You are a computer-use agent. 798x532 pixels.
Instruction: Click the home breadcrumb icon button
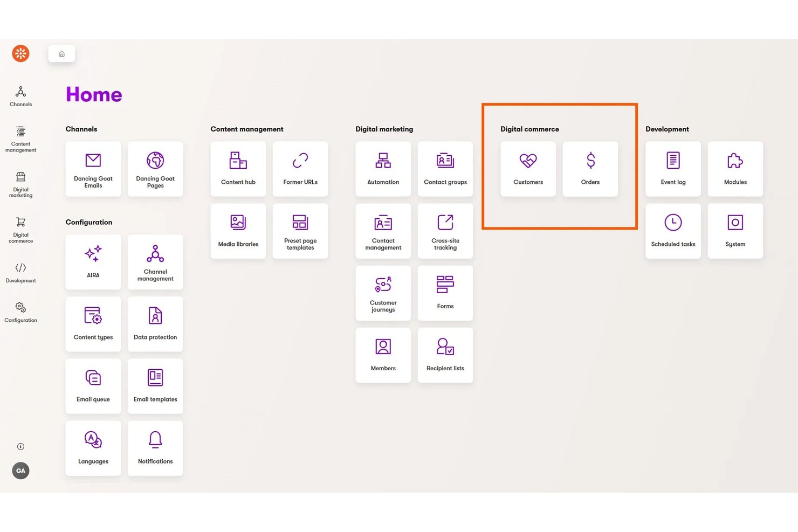point(61,54)
